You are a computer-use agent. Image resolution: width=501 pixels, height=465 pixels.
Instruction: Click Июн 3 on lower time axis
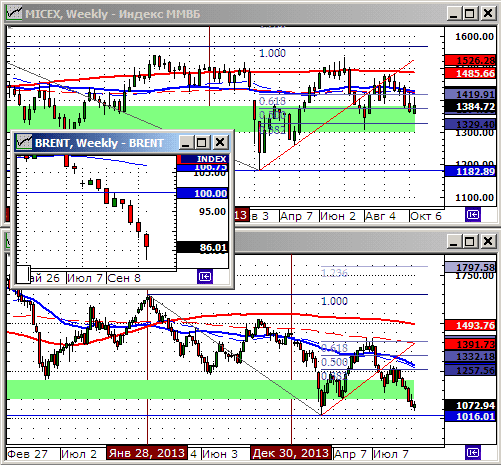220,454
